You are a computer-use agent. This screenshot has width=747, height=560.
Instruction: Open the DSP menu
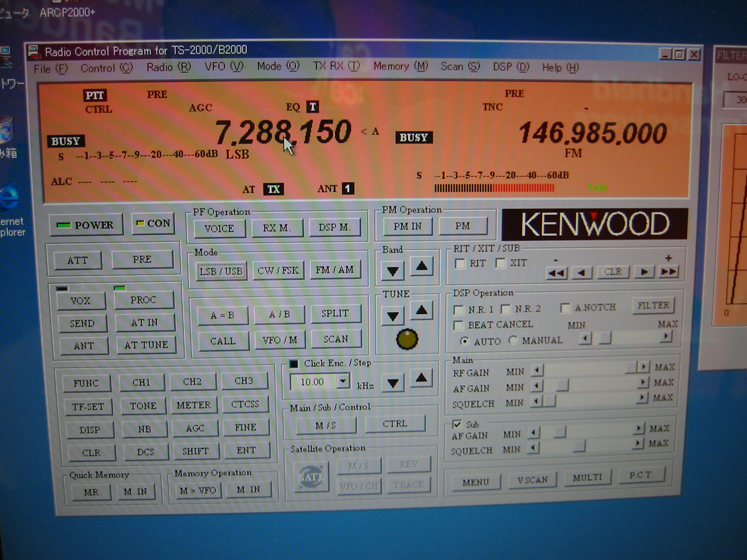tap(511, 67)
